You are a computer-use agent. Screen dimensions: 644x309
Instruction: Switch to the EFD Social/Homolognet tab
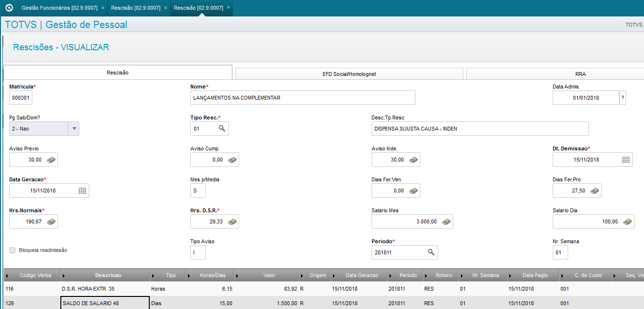(x=349, y=74)
